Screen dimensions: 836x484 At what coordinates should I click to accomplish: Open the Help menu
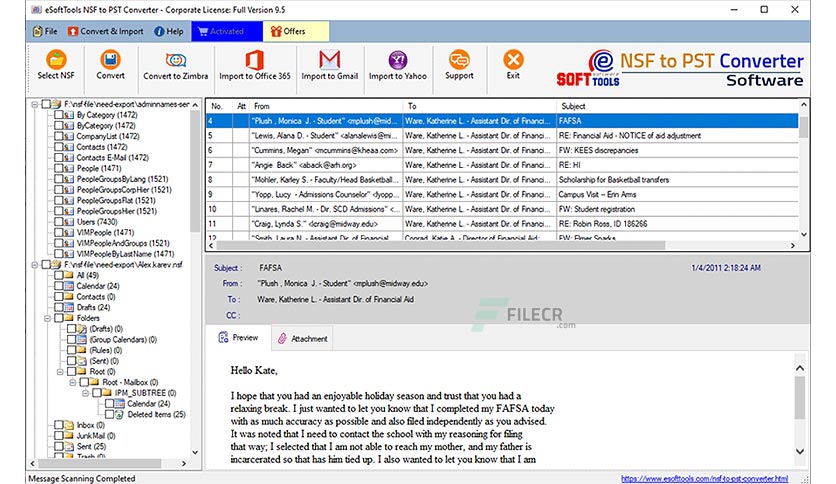(168, 31)
